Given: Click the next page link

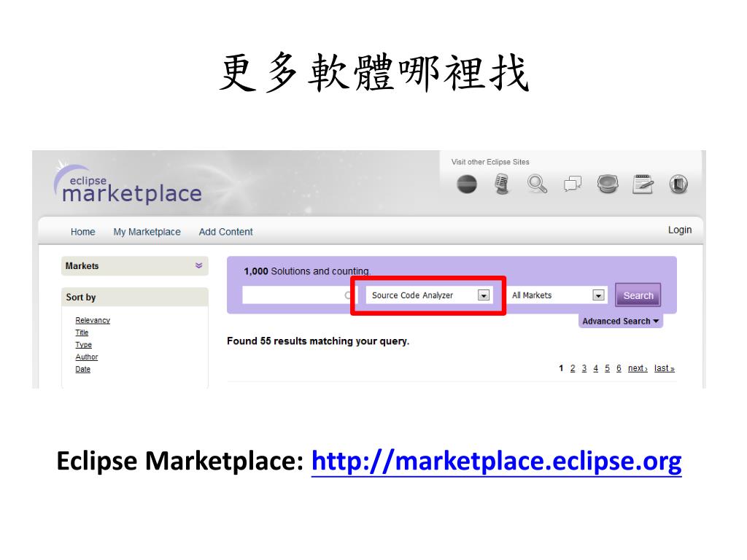Looking at the screenshot, I should 638,368.
